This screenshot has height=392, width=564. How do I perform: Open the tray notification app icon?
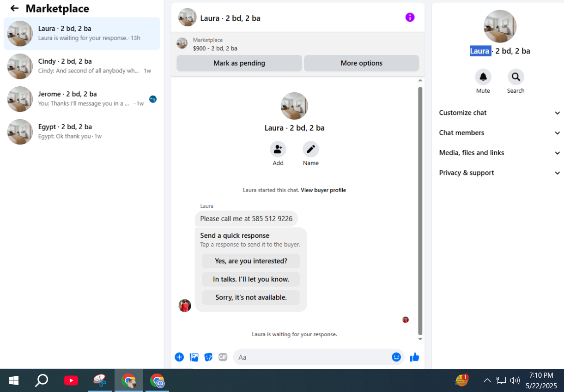coord(461,380)
